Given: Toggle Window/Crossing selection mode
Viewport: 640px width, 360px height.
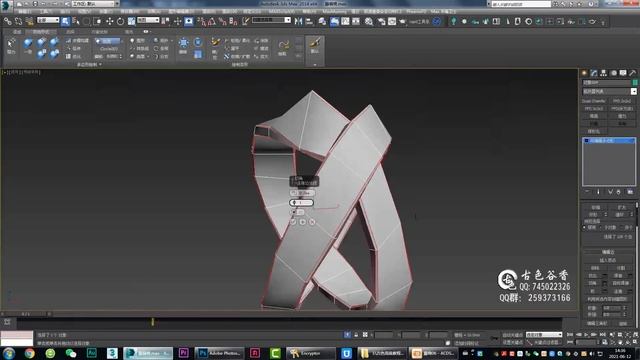Looking at the screenshot, I should pyautogui.click(x=97, y=21).
